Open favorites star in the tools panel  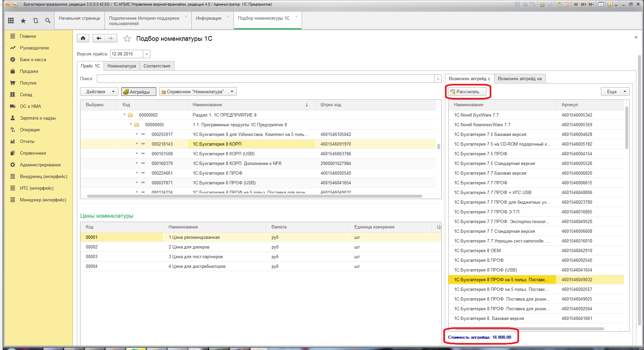pyautogui.click(x=23, y=21)
